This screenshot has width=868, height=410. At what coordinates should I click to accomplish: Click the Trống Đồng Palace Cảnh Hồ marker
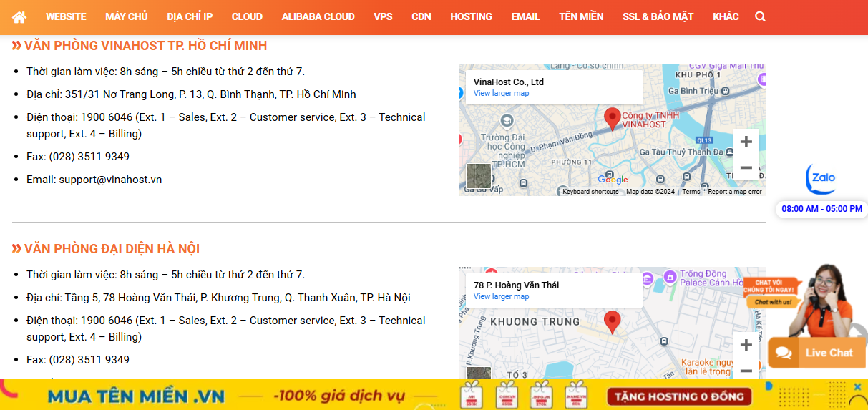670,276
